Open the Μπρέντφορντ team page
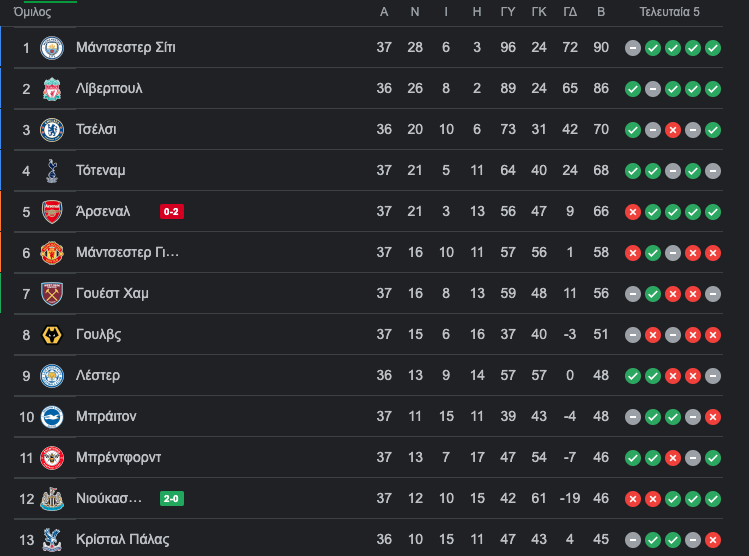Viewport: 749px width, 556px height. click(x=118, y=458)
